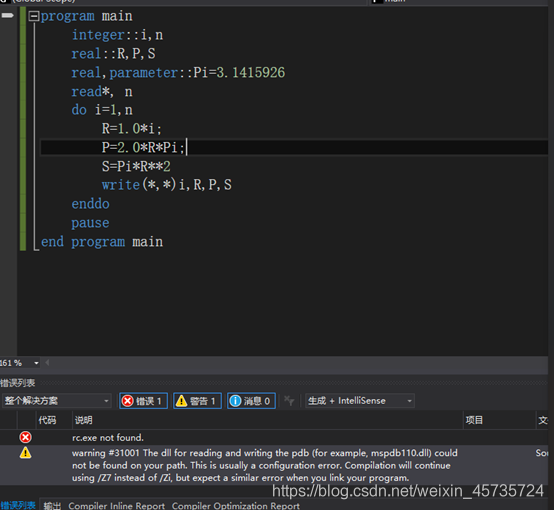Click the 'do i=1,n' loop line

(102, 110)
